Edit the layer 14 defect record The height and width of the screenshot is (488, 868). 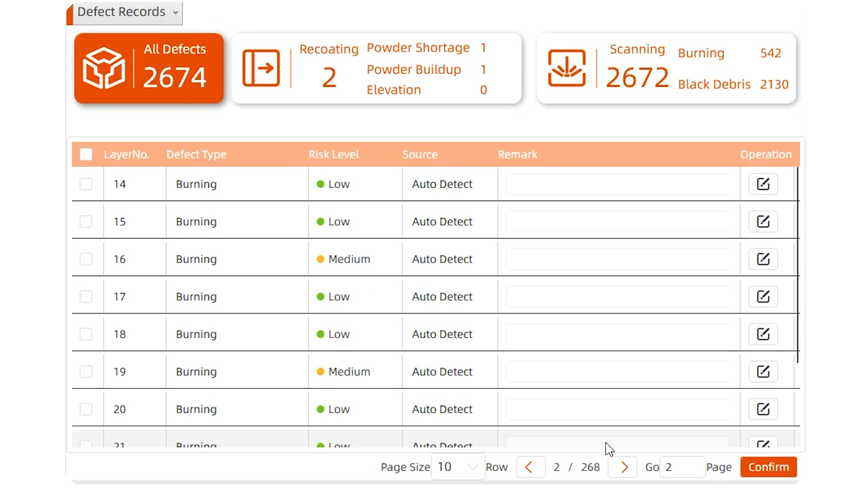pyautogui.click(x=763, y=184)
